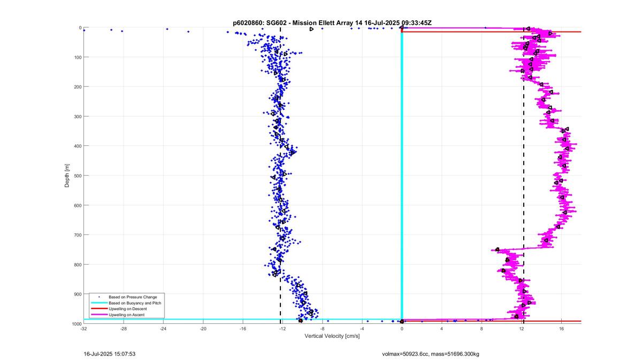Click the red line sample in the legend

point(99,309)
